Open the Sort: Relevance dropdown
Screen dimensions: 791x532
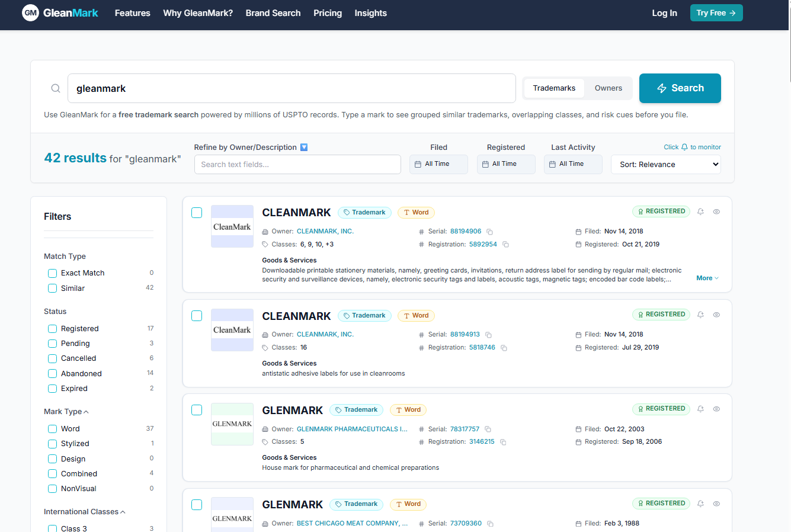pos(666,164)
